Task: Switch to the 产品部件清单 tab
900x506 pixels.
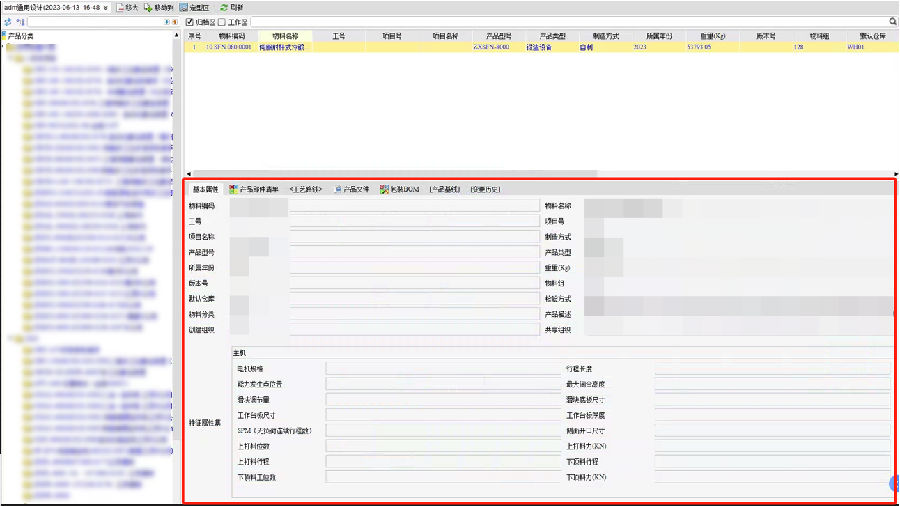Action: [254, 189]
